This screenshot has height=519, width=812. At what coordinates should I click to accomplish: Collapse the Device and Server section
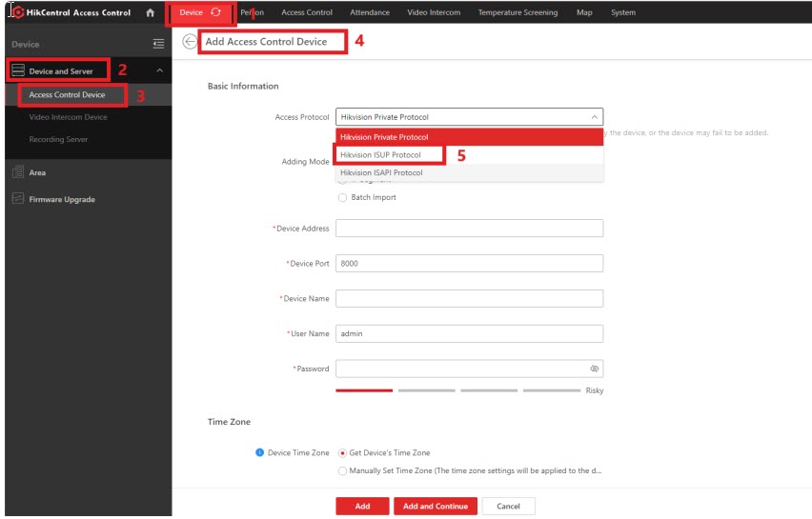[x=159, y=71]
